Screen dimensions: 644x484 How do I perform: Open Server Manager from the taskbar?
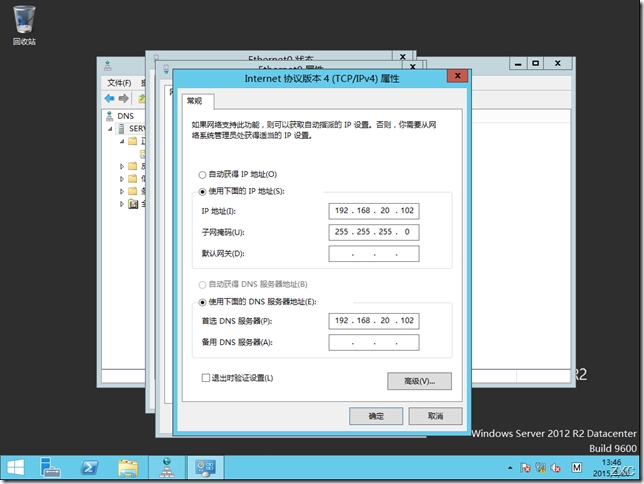(50, 467)
